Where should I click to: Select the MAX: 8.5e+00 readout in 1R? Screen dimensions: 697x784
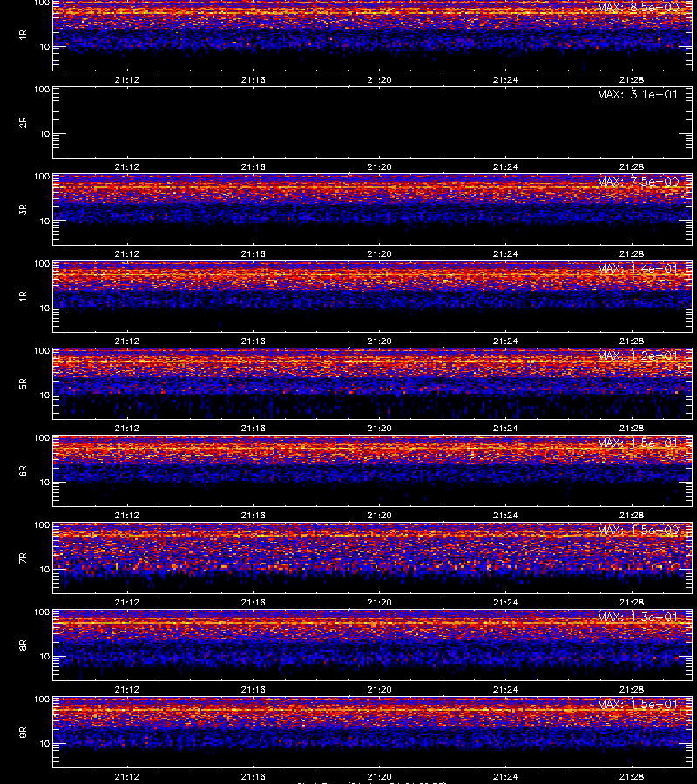pos(638,8)
